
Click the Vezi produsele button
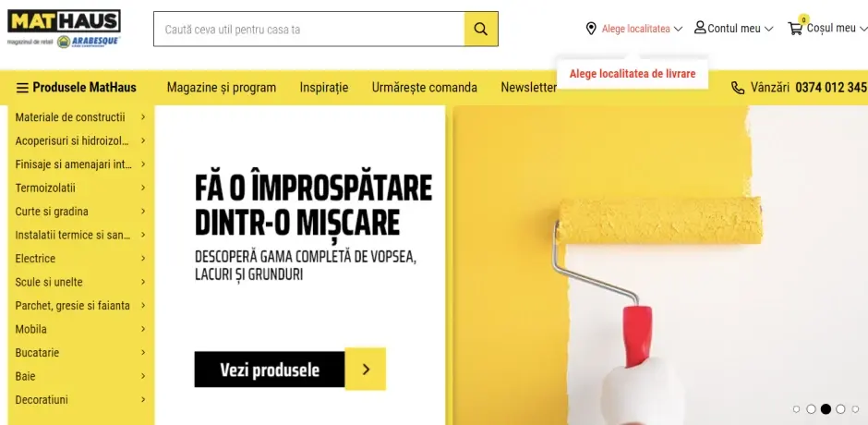point(270,369)
